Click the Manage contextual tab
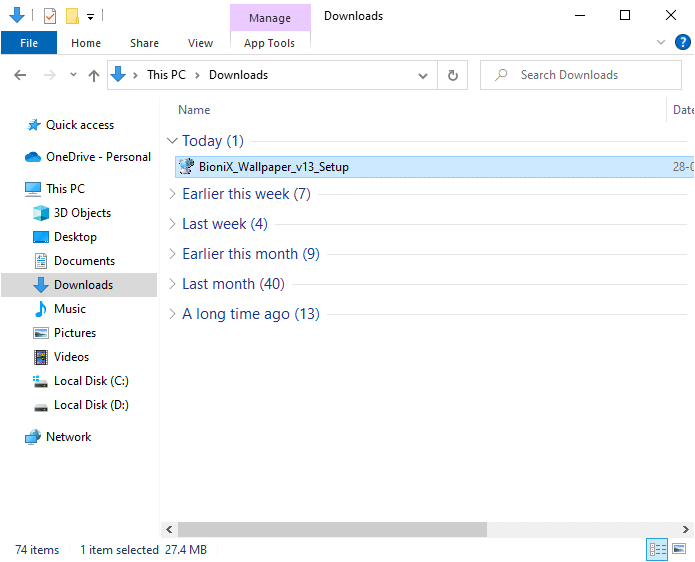Viewport: 695px width, 562px height. click(270, 18)
